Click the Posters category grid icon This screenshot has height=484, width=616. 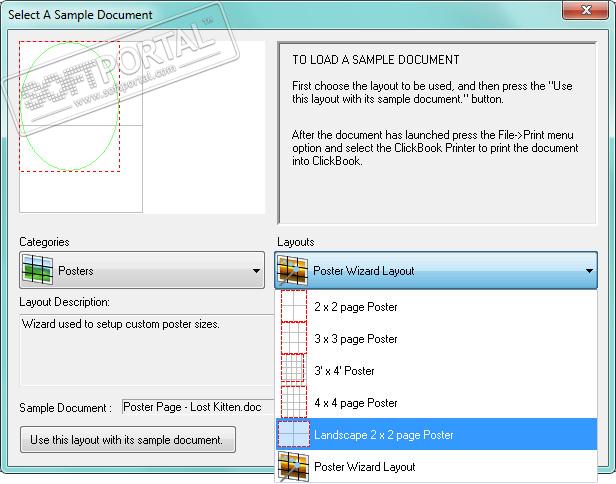coord(37,270)
